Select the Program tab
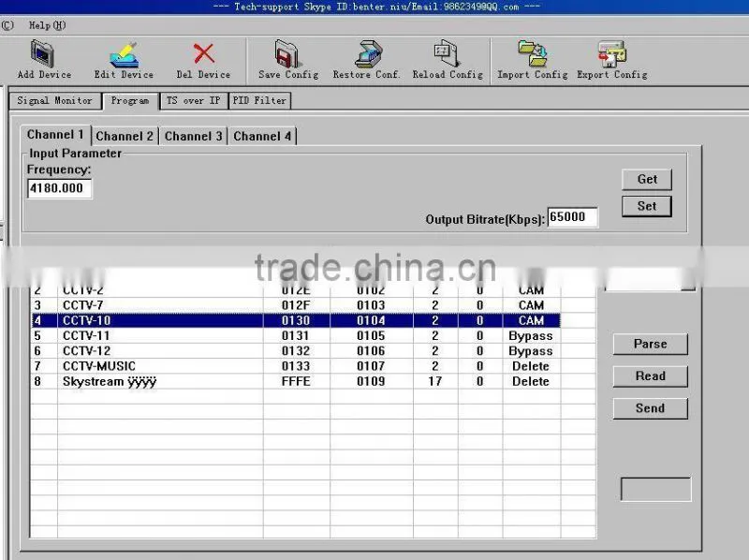Viewport: 749px width, 560px height. pos(130,101)
